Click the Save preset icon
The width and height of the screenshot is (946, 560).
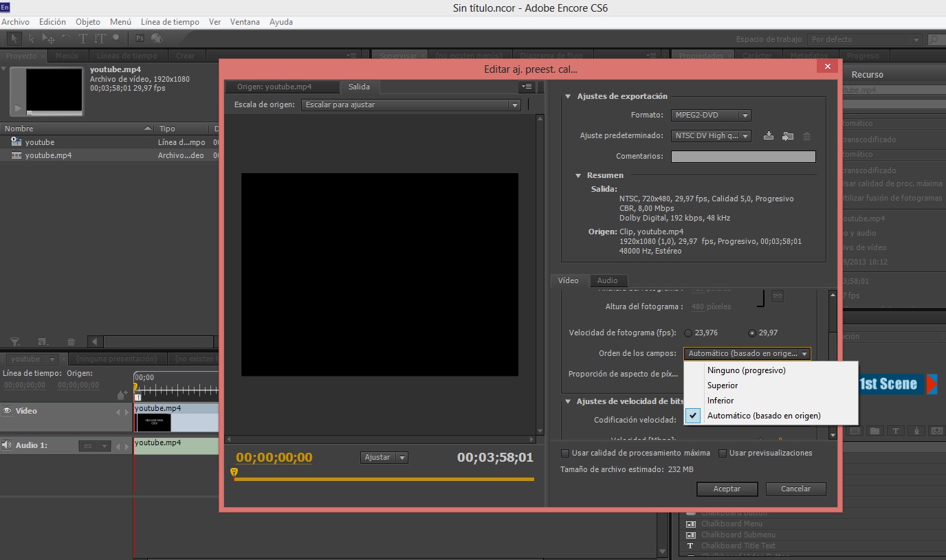(769, 136)
